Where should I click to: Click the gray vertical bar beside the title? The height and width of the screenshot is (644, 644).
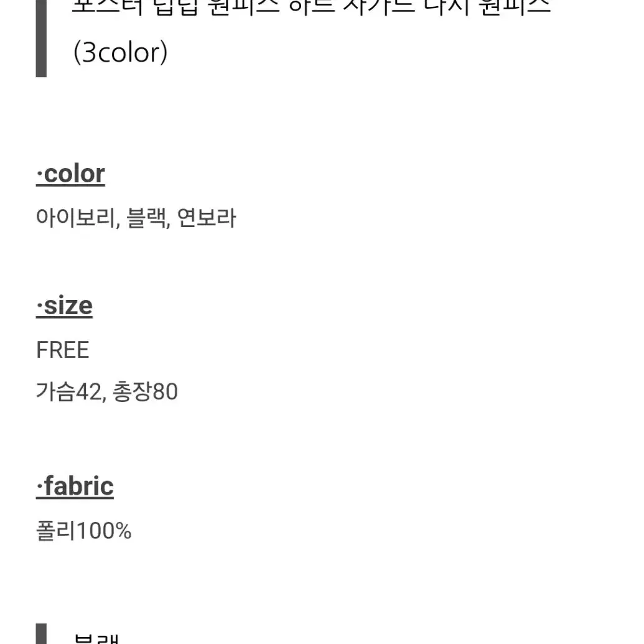(x=41, y=39)
